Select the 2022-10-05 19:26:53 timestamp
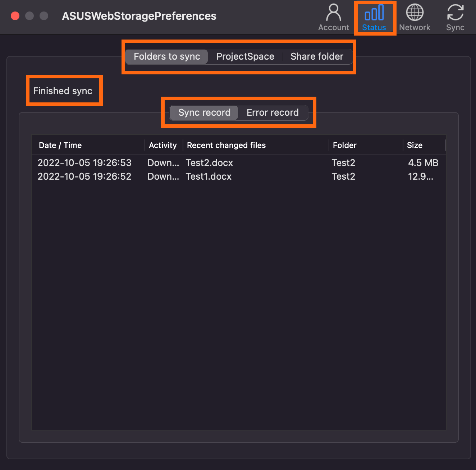The height and width of the screenshot is (470, 476). tap(84, 163)
